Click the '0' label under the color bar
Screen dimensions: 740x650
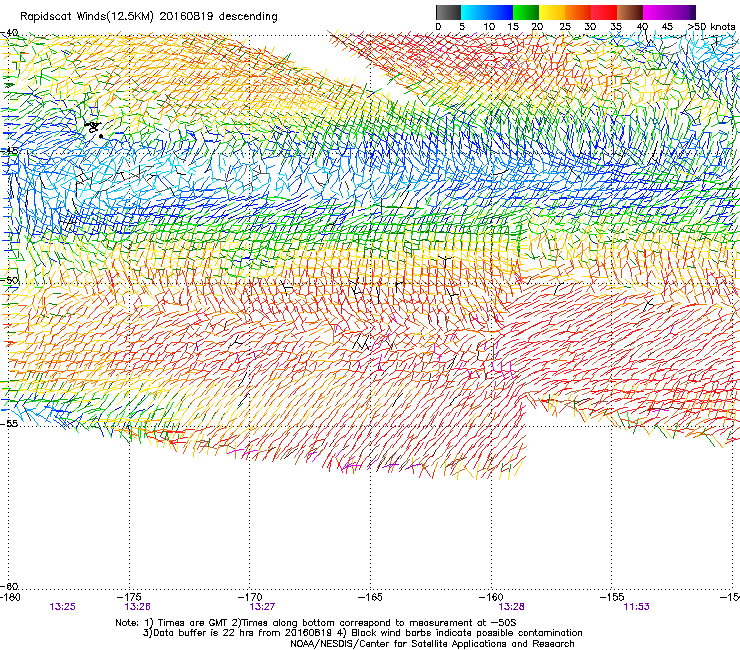click(438, 27)
